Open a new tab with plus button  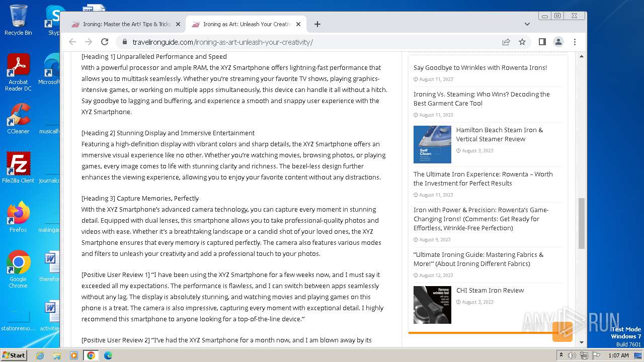tap(317, 24)
